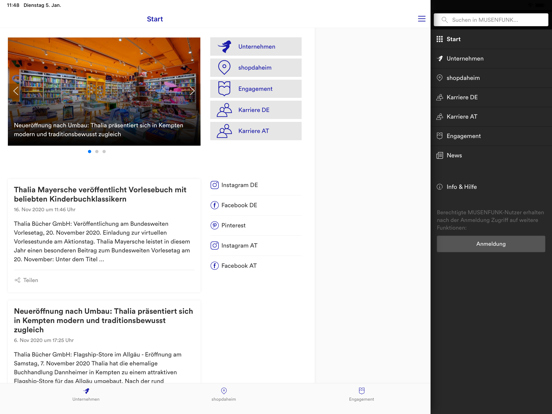Viewport: 552px width, 414px height.
Task: Open Facebook AT link text
Action: click(x=239, y=266)
